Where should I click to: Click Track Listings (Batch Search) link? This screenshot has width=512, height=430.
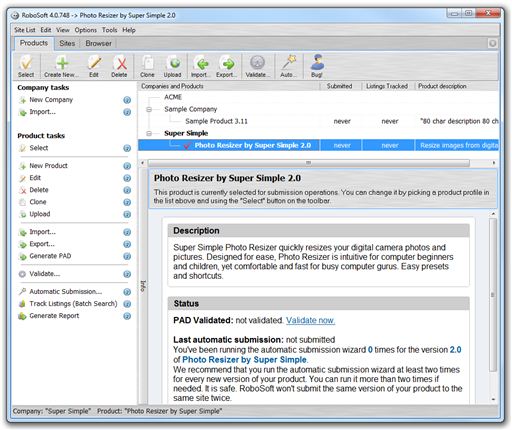point(73,304)
